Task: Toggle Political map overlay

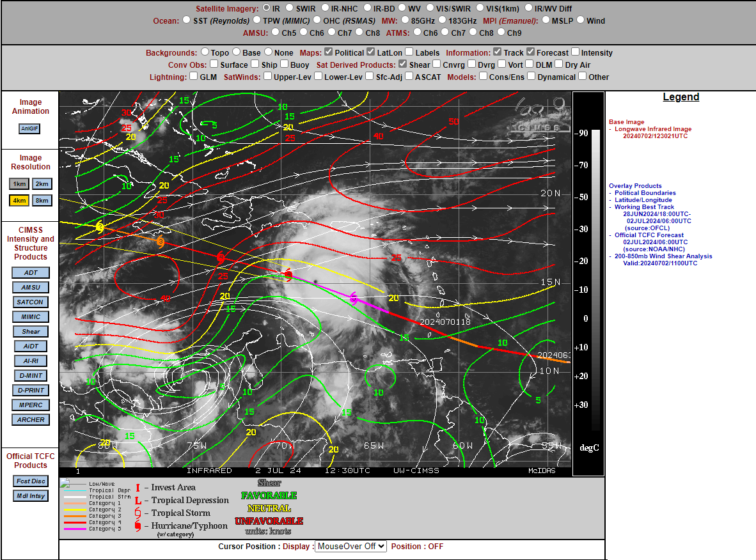Action: (328, 52)
